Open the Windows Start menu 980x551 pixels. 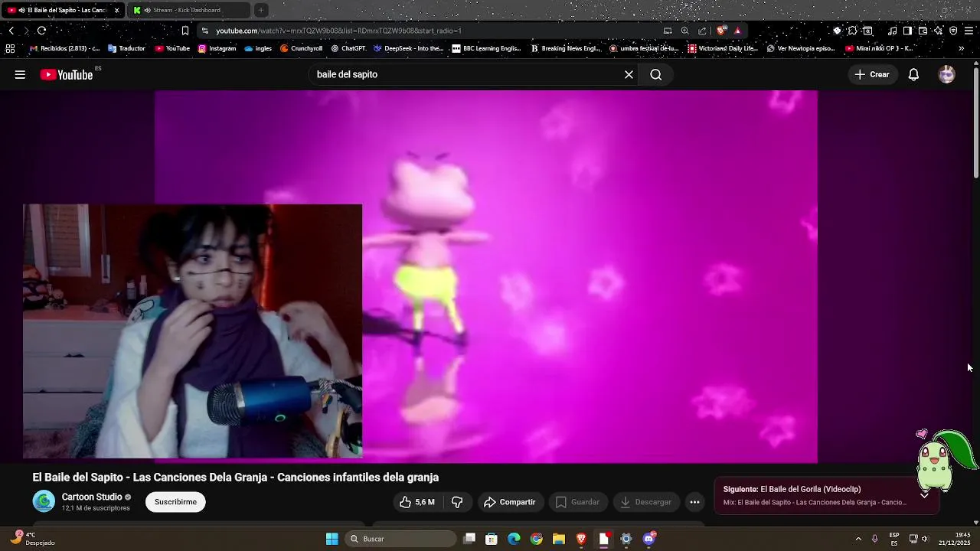tap(332, 539)
